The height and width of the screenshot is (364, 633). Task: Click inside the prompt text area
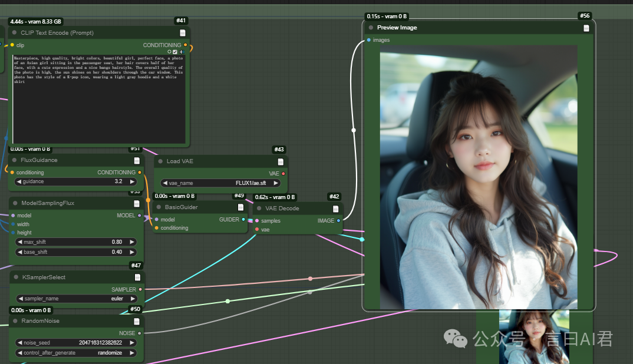point(99,99)
